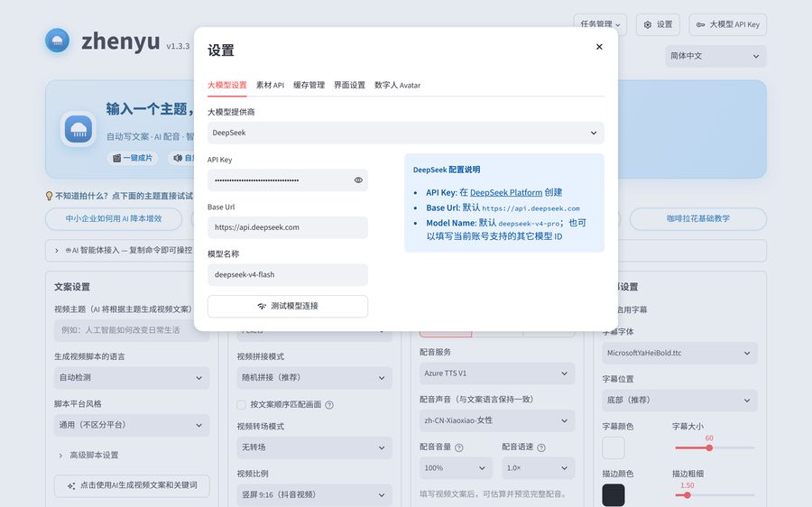Click the 设置 button in header
This screenshot has width=812, height=507.
658,25
